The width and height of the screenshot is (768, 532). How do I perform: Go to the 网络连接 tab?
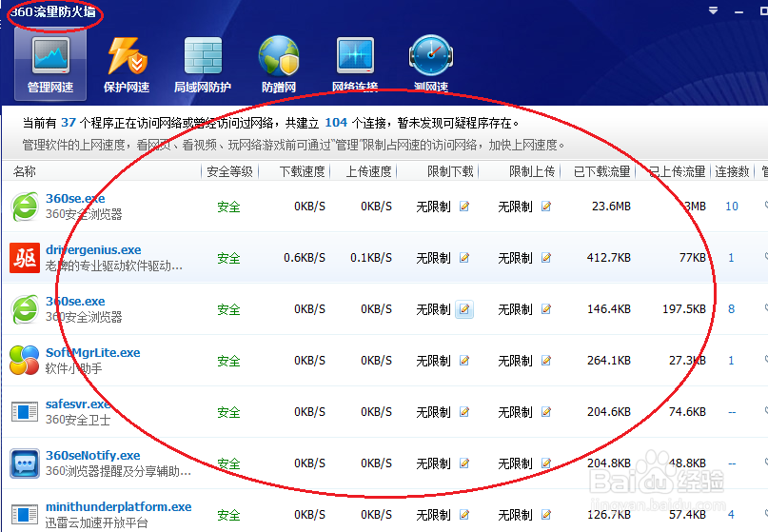point(355,64)
